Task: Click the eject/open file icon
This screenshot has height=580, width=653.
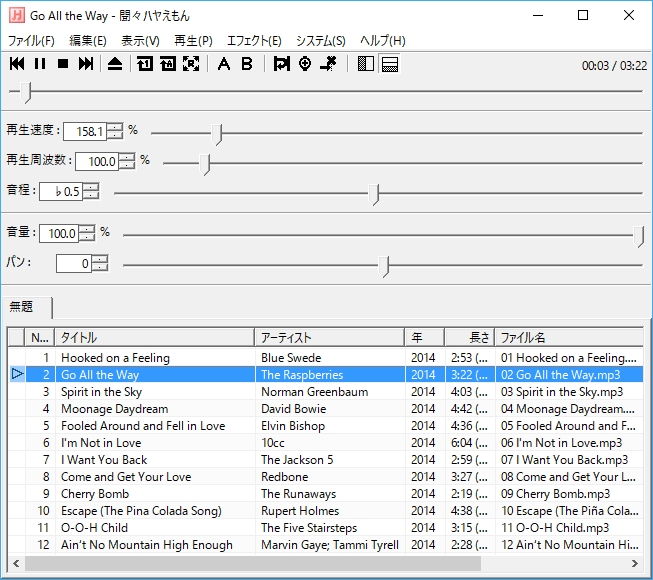Action: 115,64
